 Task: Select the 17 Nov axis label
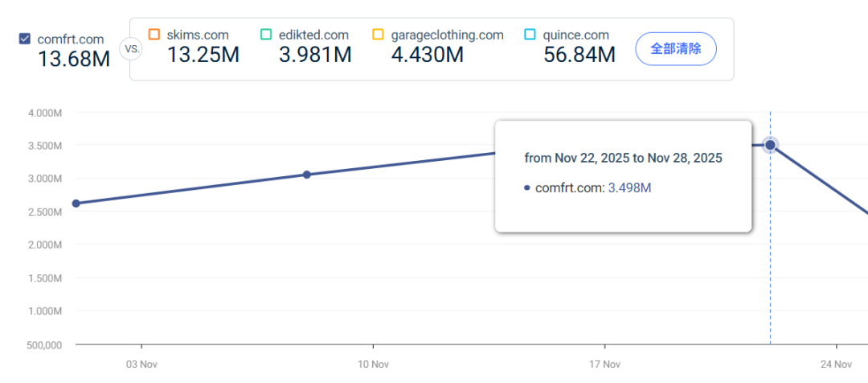604,364
